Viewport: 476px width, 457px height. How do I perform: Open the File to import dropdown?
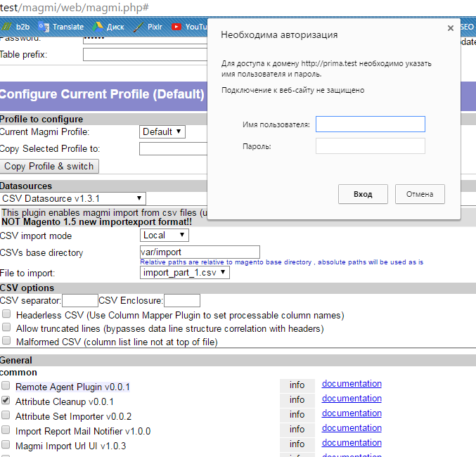(185, 272)
